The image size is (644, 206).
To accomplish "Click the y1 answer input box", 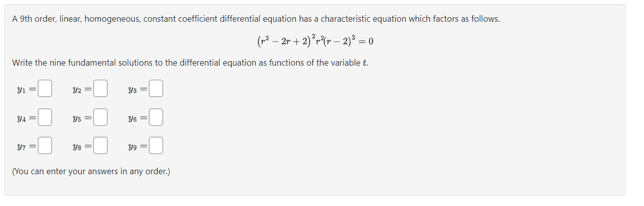I will point(45,89).
